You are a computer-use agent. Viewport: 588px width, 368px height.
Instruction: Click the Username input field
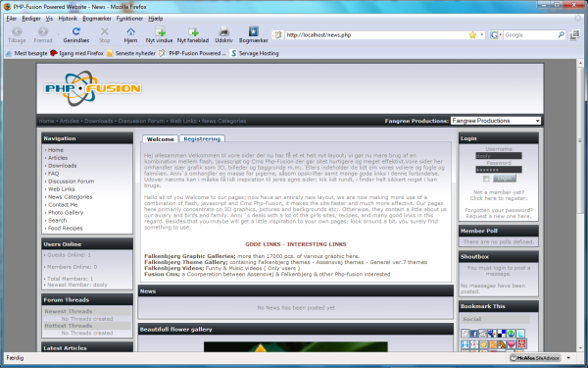(x=499, y=155)
